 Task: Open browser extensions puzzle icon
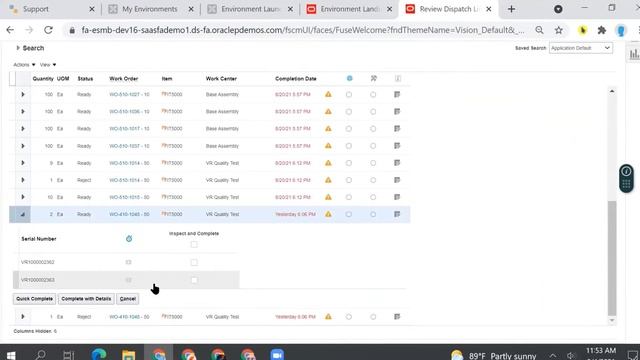[x=602, y=30]
